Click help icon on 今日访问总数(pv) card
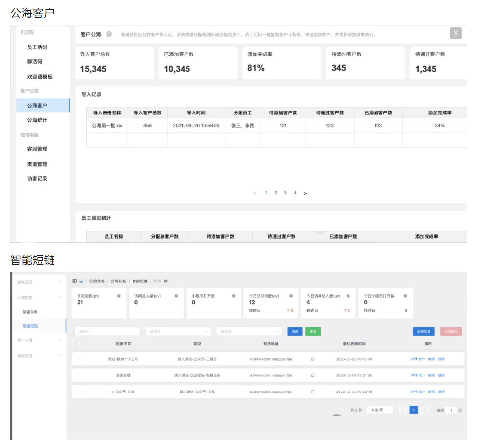This screenshot has height=448, width=482. [291, 296]
